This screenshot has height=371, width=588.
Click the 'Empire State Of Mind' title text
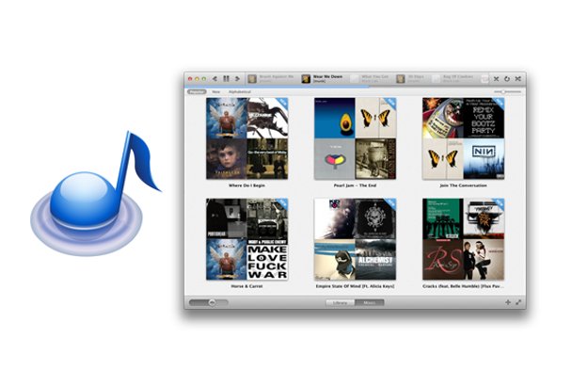pyautogui.click(x=355, y=286)
